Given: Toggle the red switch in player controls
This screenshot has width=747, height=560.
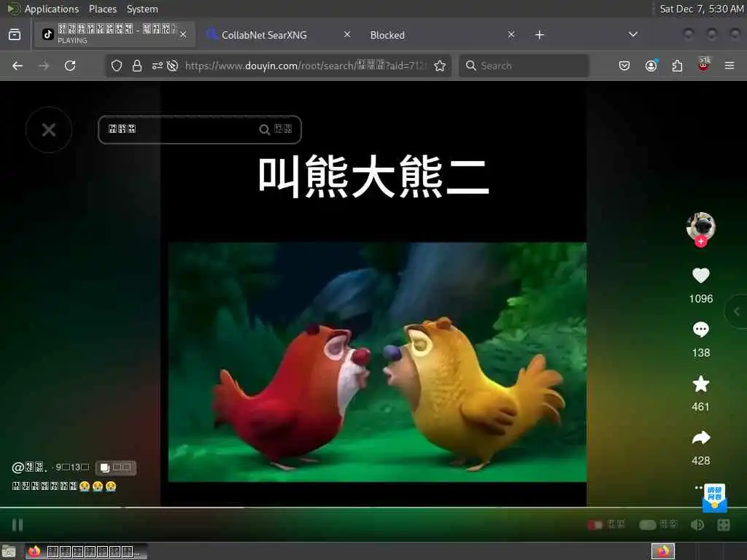Looking at the screenshot, I should [x=595, y=525].
